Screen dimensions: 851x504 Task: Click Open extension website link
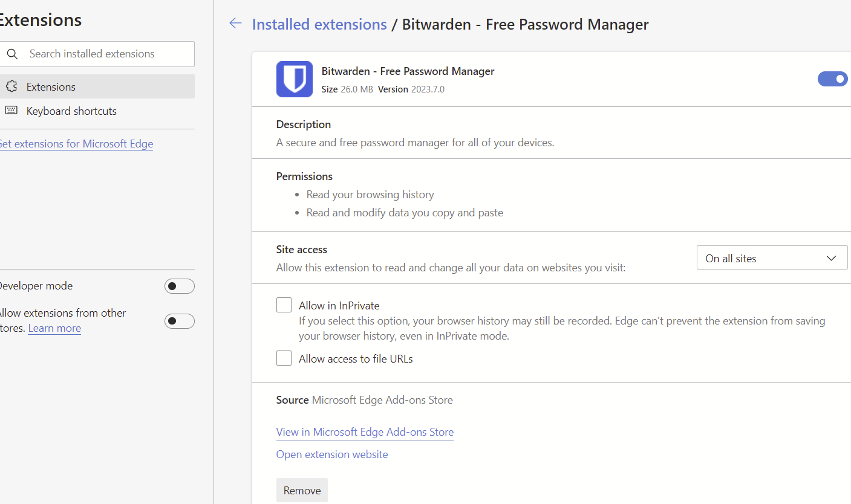pyautogui.click(x=332, y=454)
